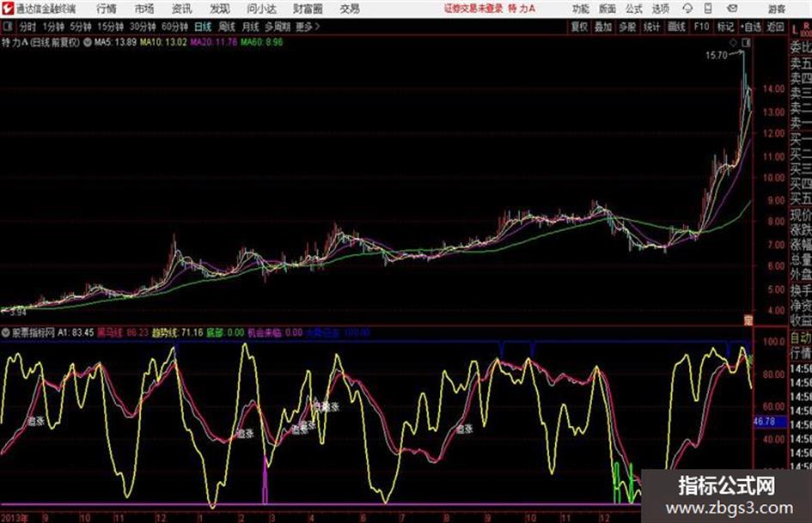Viewport: 812px width, 523px height.
Task: Click the 15.70 high price label
Action: tap(717, 55)
